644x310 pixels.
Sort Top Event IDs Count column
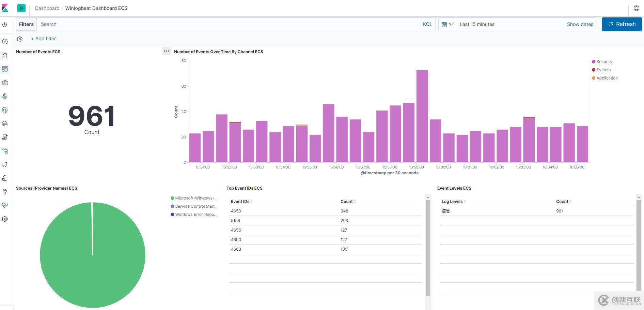348,202
